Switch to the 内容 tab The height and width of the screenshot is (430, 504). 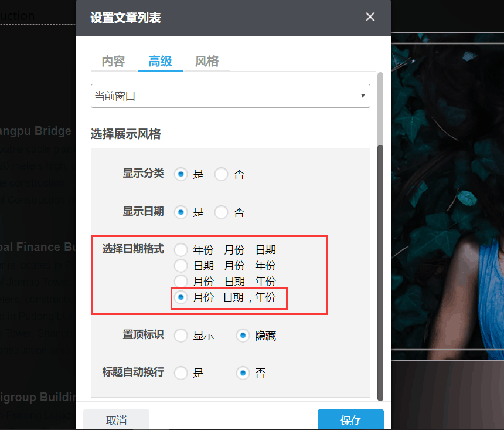[112, 61]
